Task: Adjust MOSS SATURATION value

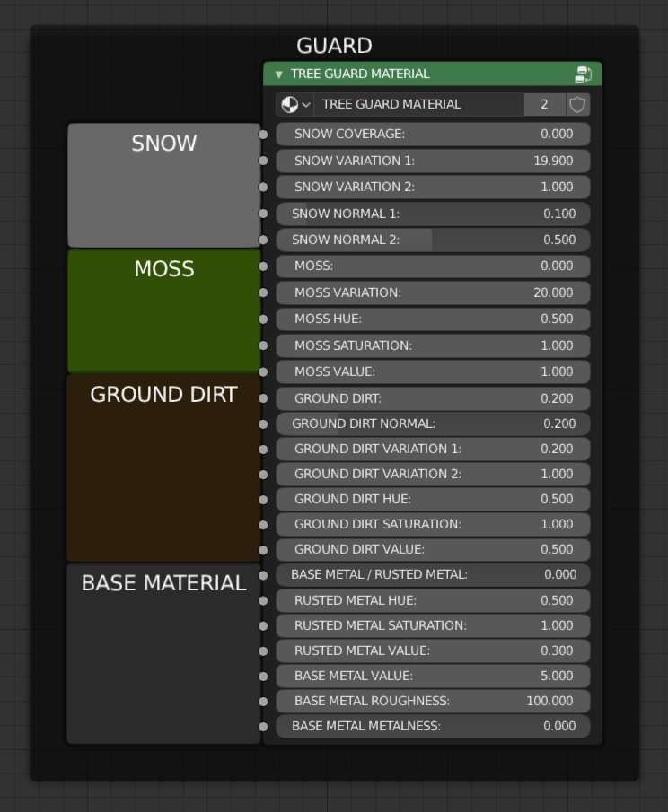Action: (433, 345)
